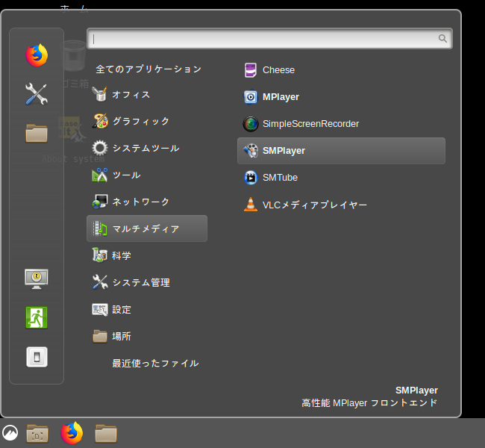The height and width of the screenshot is (448, 485).
Task: Click the MPlayer app icon
Action: [251, 97]
